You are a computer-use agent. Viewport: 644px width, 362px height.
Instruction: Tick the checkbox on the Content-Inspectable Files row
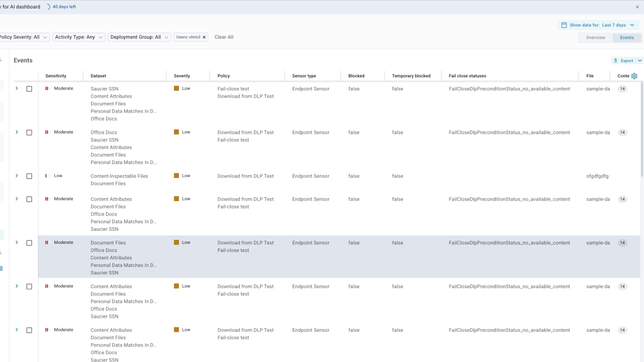(x=29, y=176)
